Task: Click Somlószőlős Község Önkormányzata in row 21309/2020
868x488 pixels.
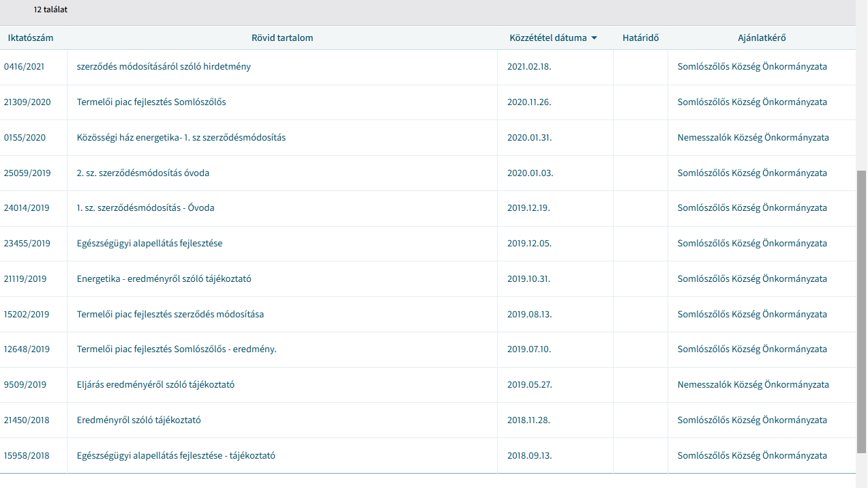Action: pyautogui.click(x=752, y=102)
